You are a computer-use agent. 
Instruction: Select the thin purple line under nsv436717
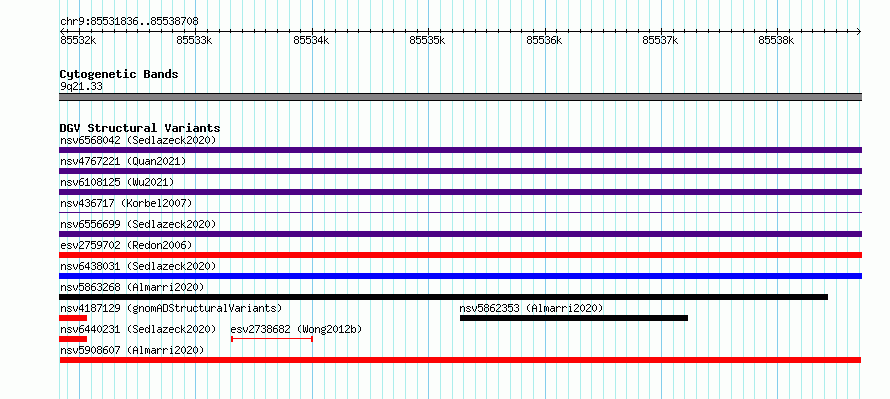point(460,213)
